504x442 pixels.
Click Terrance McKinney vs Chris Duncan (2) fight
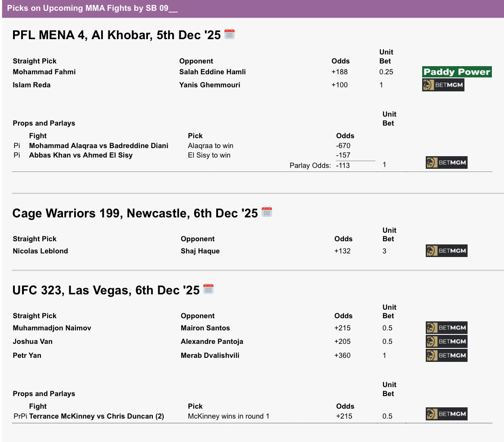point(96,416)
